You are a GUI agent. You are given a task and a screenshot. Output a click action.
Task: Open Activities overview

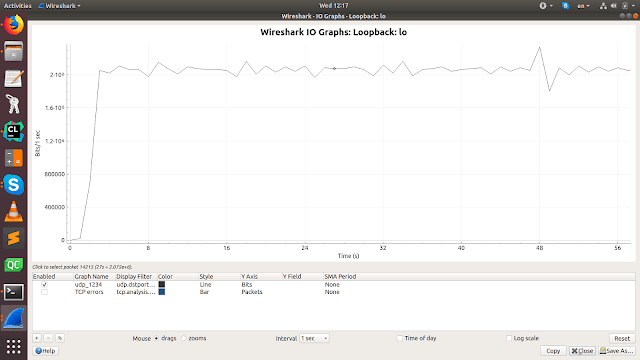(x=17, y=6)
